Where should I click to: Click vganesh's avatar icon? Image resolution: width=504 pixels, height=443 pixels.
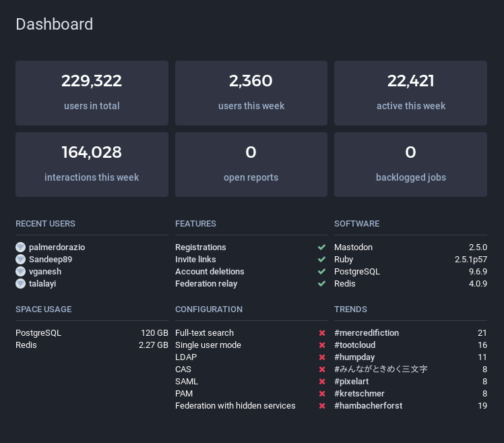[x=21, y=272]
